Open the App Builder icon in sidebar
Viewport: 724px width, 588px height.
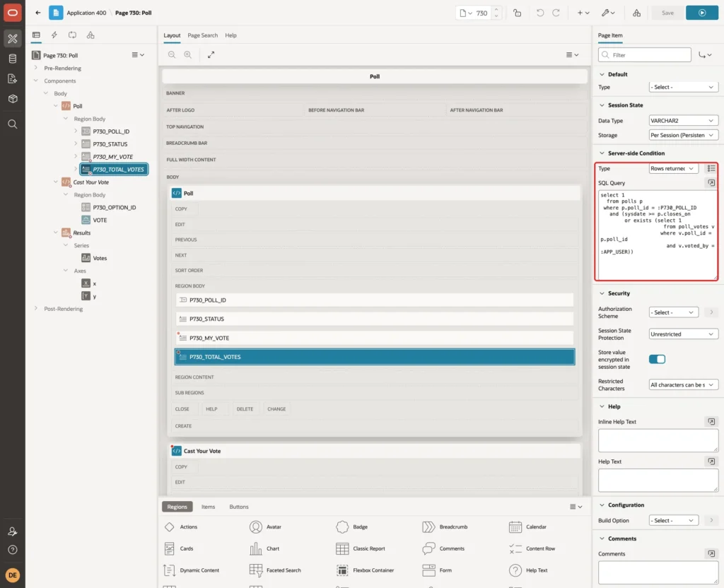tap(13, 39)
